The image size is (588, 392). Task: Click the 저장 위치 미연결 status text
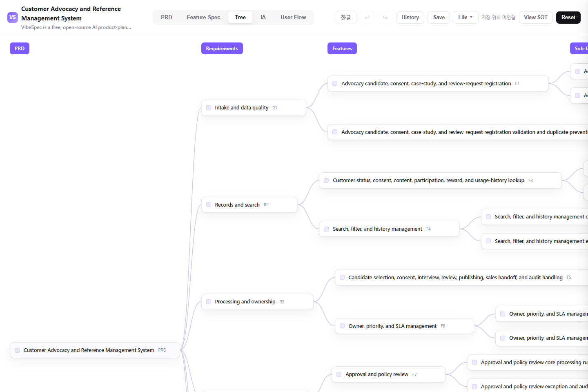[498, 18]
